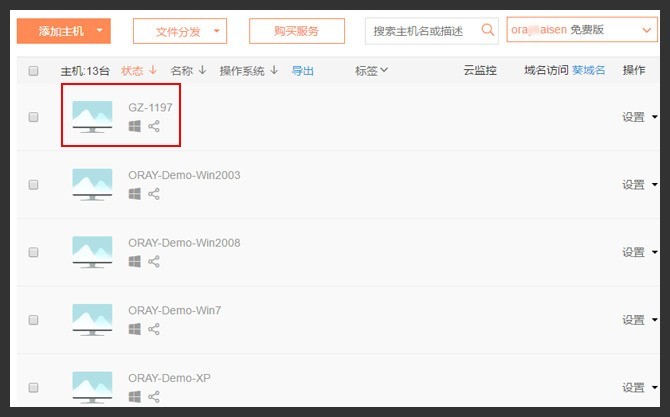
Task: Click Windows icon under ORAY-Demo-Win7
Action: click(135, 329)
